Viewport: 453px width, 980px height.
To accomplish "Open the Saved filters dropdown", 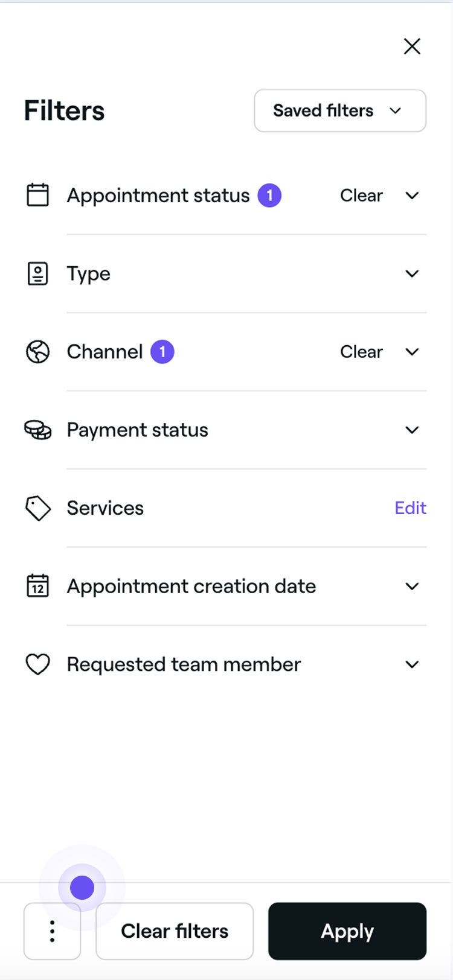I will tap(340, 110).
